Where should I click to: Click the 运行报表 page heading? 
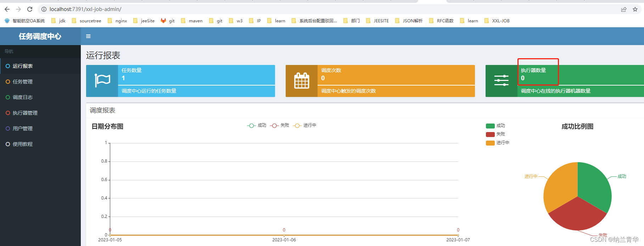click(x=103, y=55)
